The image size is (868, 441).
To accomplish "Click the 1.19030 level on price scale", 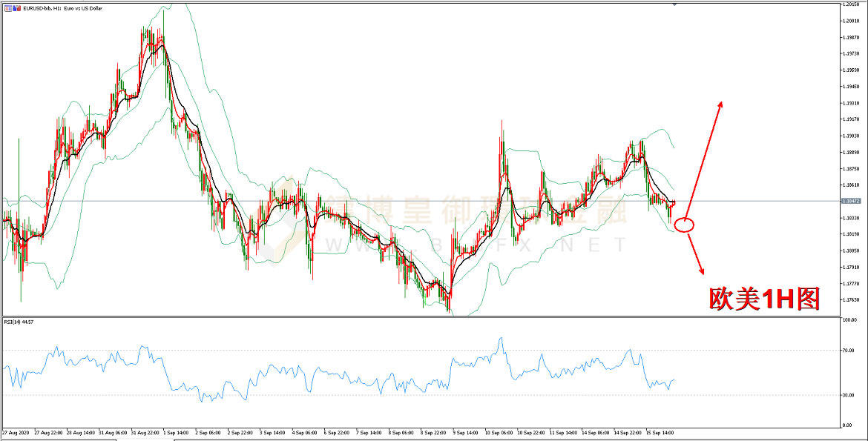I will [x=850, y=136].
